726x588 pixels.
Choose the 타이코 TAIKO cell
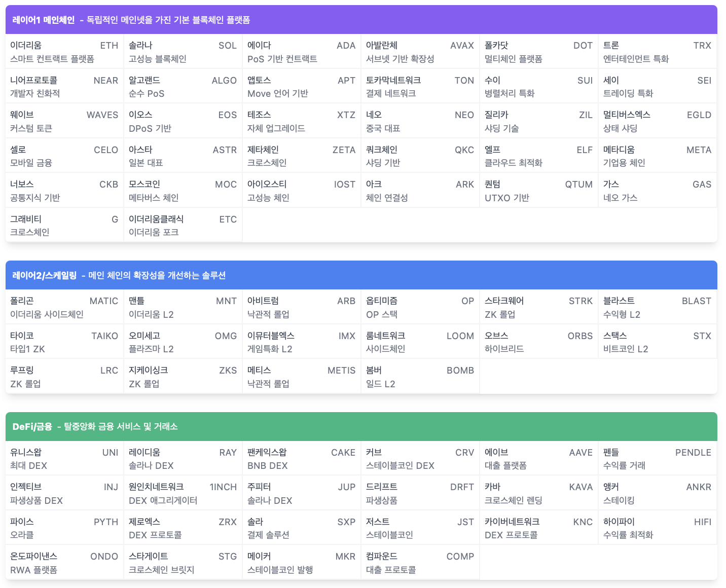[x=64, y=342]
